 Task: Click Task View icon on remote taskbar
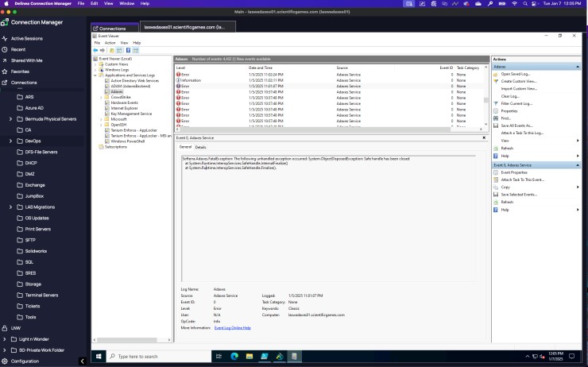(219, 356)
